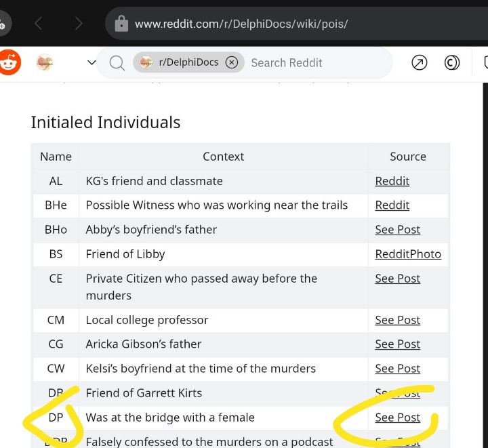
Task: Open the RedditPhoto link for BS
Action: tap(408, 254)
